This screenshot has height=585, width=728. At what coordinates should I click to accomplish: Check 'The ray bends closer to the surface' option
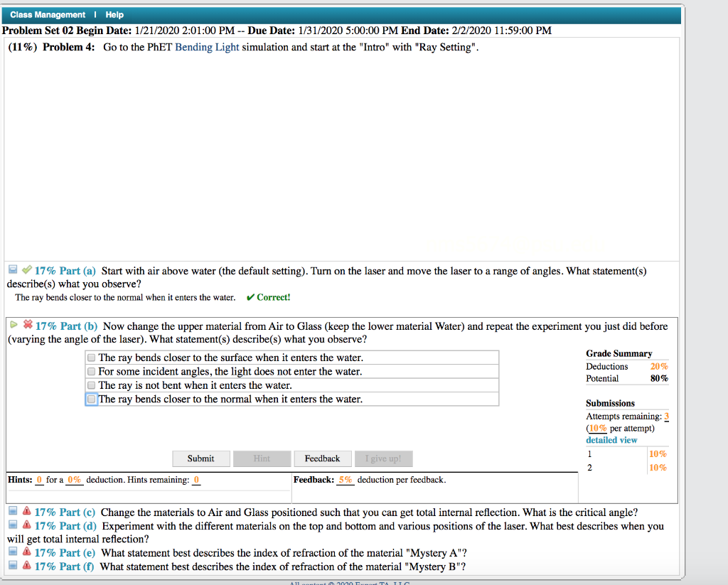(x=91, y=357)
